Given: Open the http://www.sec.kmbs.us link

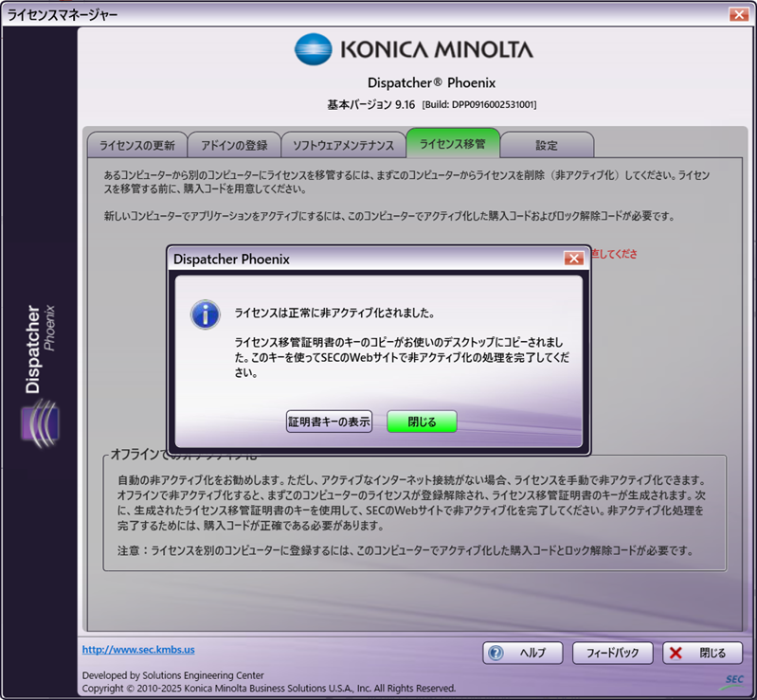Looking at the screenshot, I should [138, 650].
